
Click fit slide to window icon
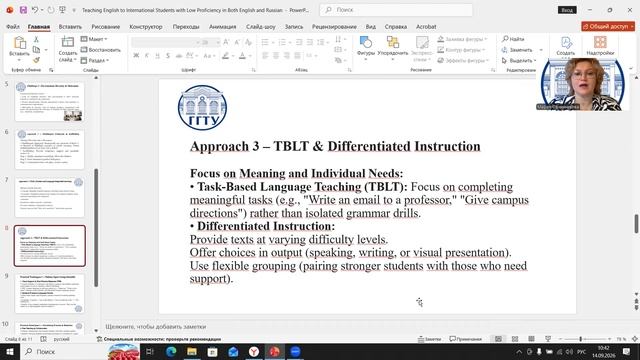tap(635, 339)
